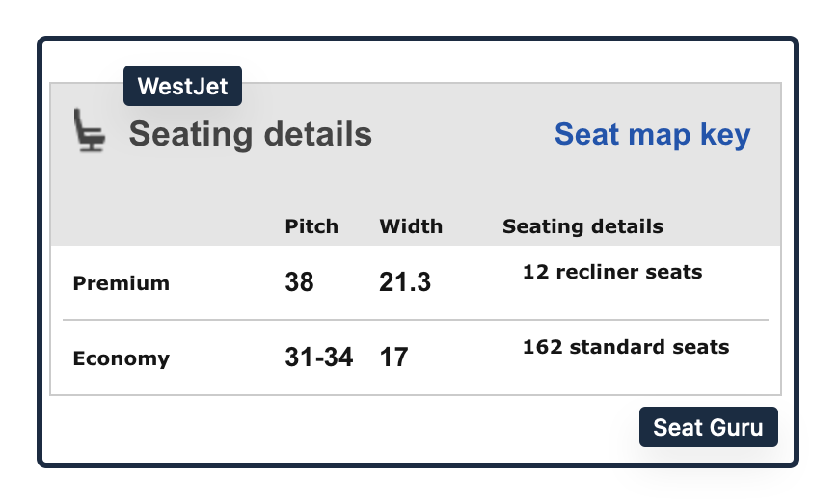Click the Width column header
The image size is (839, 504).
[x=411, y=226]
